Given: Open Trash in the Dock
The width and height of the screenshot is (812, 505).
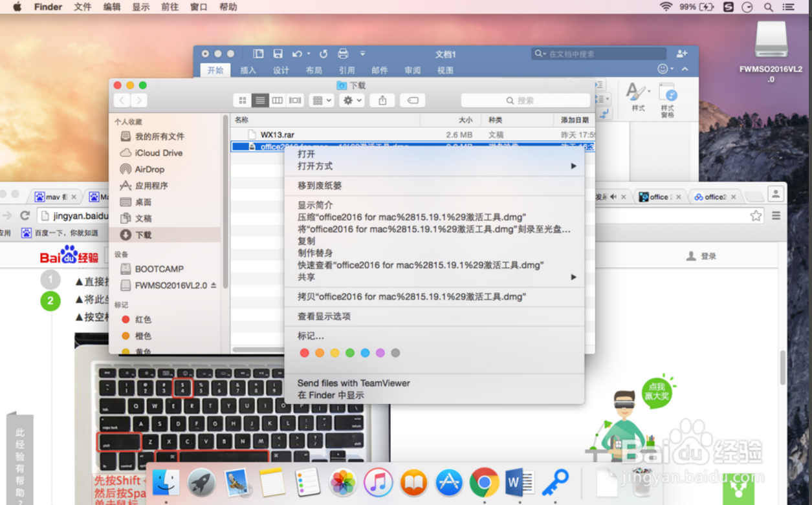Looking at the screenshot, I should point(641,482).
